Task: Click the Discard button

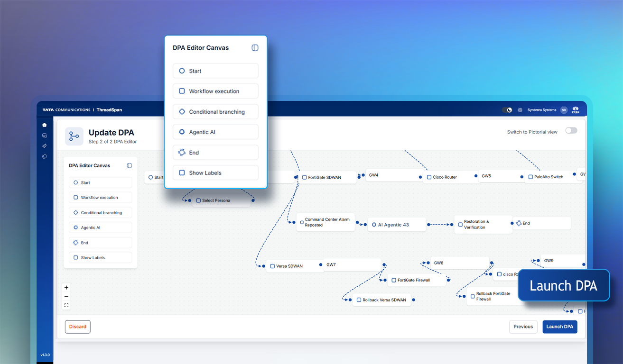Action: click(78, 327)
